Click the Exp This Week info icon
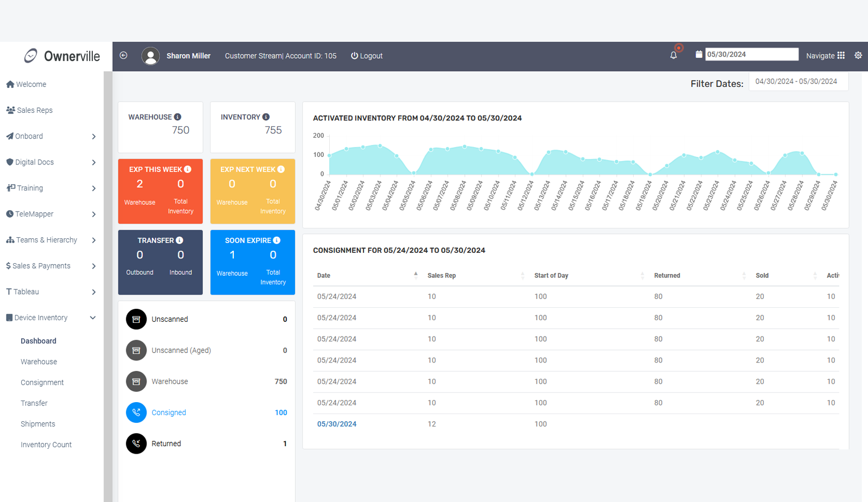 [x=188, y=169]
